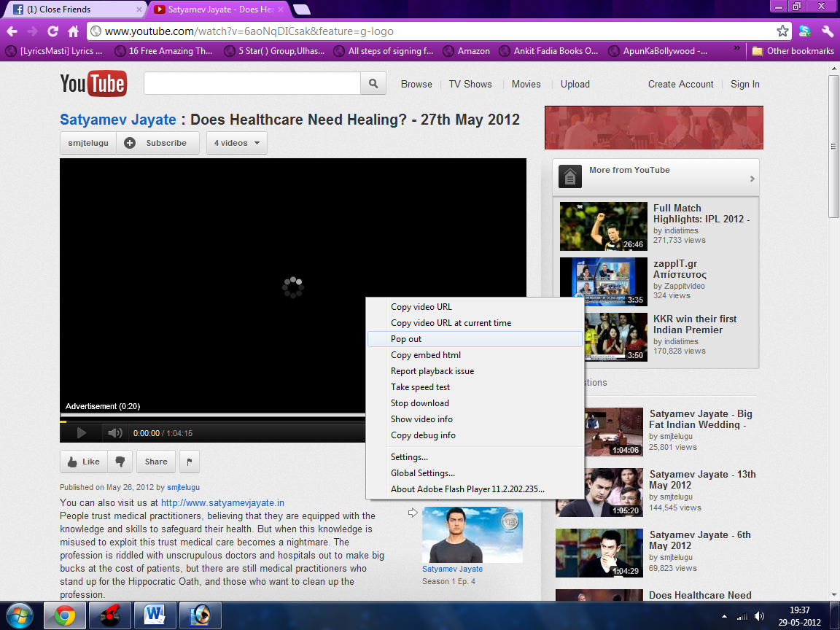The image size is (840, 630).
Task: Click the network signal tray icon
Action: coord(742,616)
